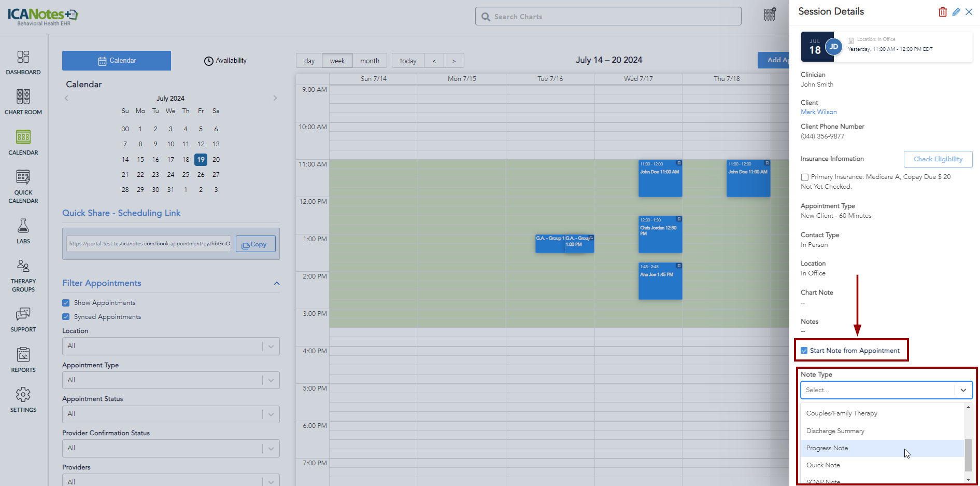Toggle the Primary Insurance Medicare checkbox

(x=805, y=177)
